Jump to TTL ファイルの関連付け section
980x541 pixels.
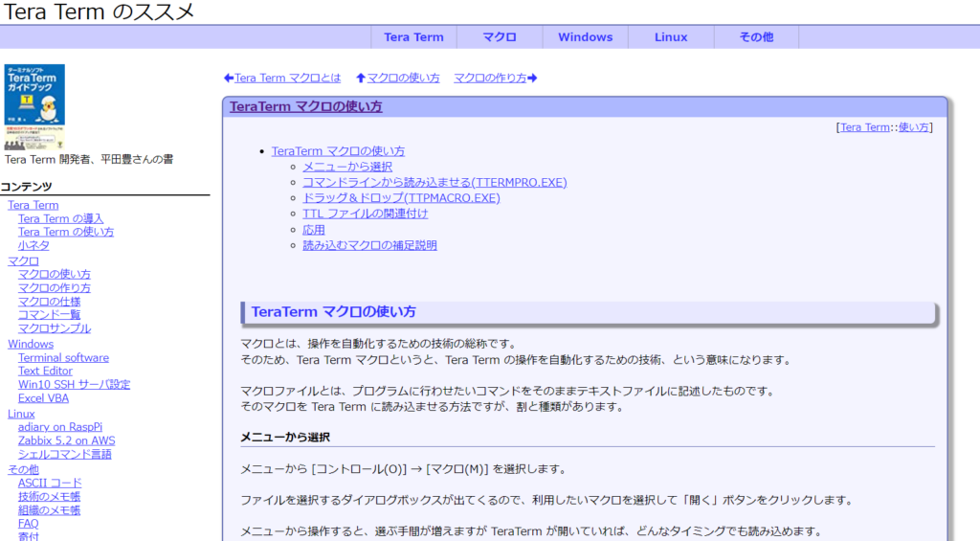pos(365,214)
